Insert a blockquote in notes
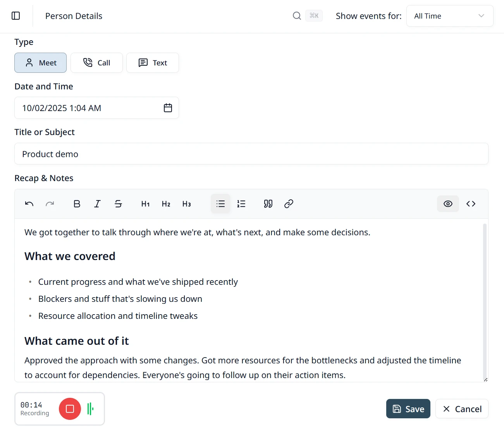 coord(268,204)
